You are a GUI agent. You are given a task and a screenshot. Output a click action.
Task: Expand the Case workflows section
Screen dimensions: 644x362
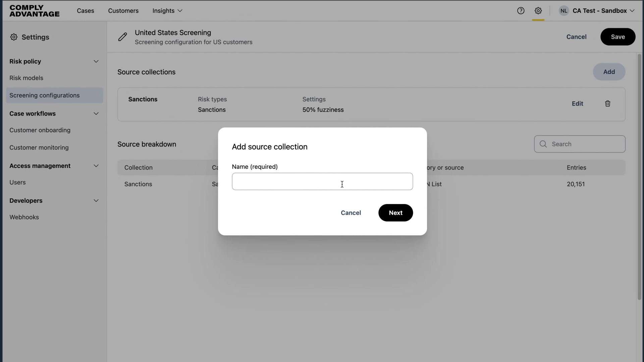tap(96, 114)
